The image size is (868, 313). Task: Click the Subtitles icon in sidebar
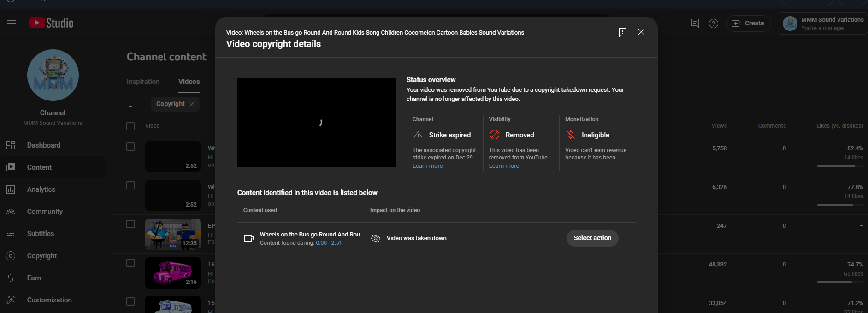click(11, 234)
